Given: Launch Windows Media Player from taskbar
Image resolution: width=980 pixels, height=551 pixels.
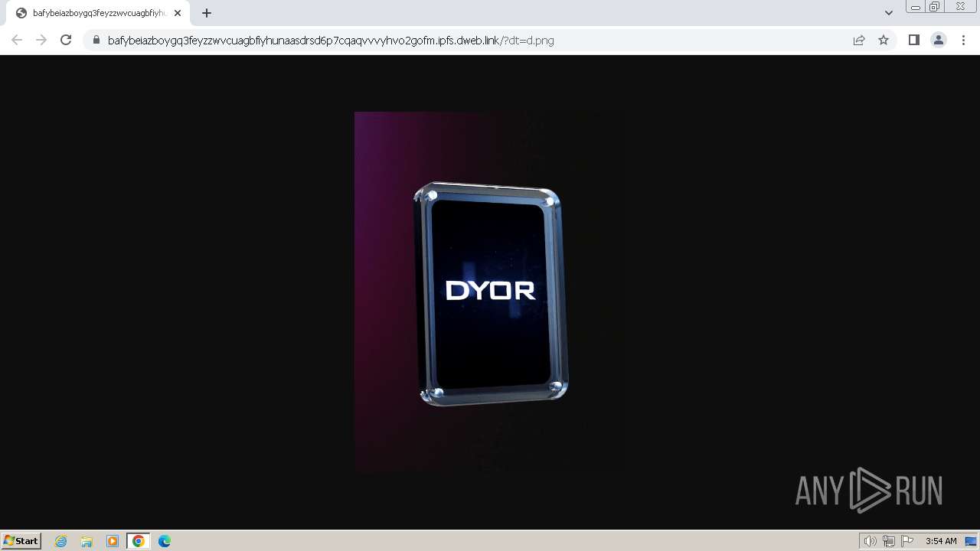Looking at the screenshot, I should [x=113, y=541].
